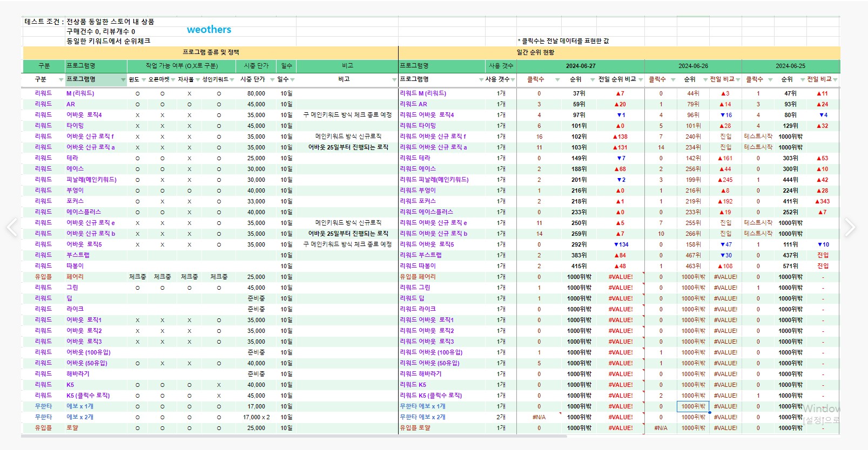This screenshot has height=450, width=868.
Task: Select the 149위 rank cell
Action: tap(579, 158)
